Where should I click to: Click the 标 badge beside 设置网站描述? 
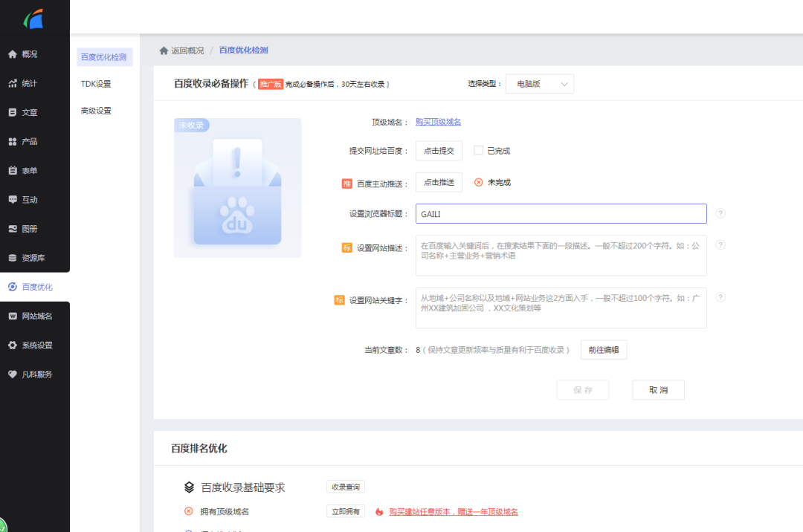point(346,248)
